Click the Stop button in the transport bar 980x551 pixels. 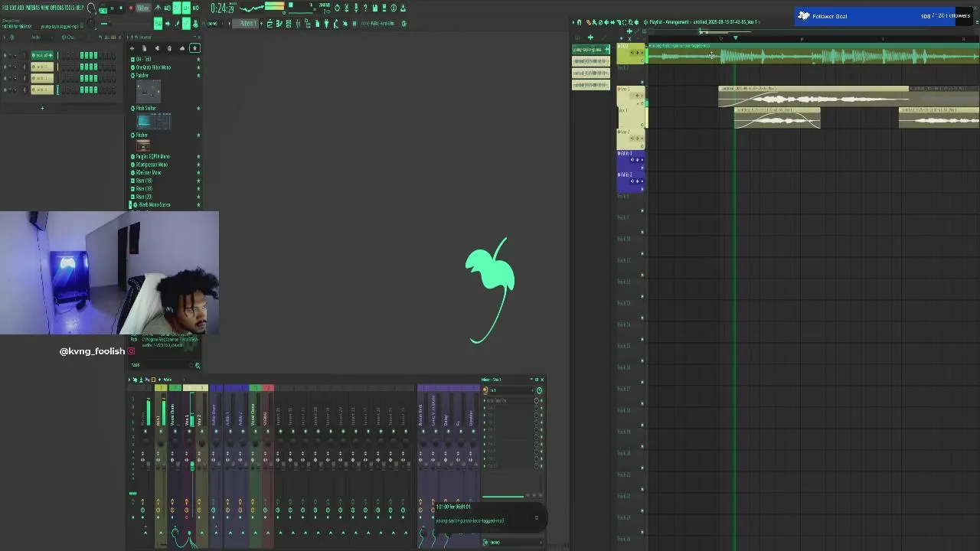coord(121,8)
